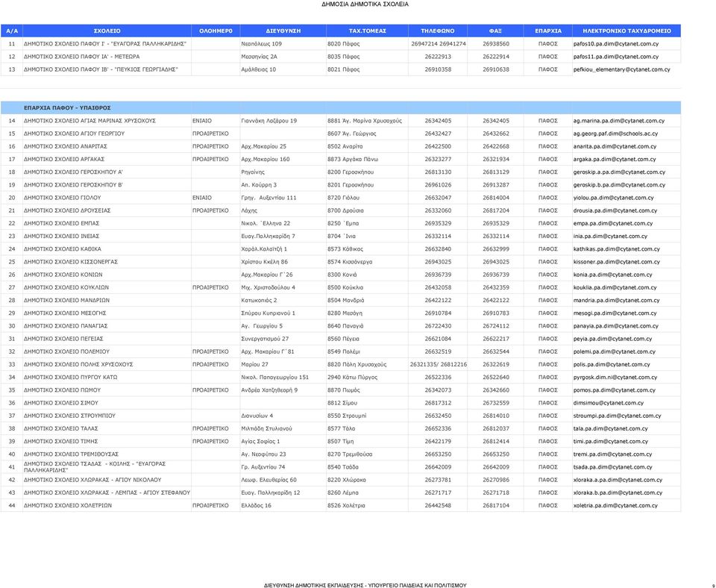Click address Νικολ. Παπαγεωργίου 151
This screenshot has height=588, width=716.
pos(275,378)
